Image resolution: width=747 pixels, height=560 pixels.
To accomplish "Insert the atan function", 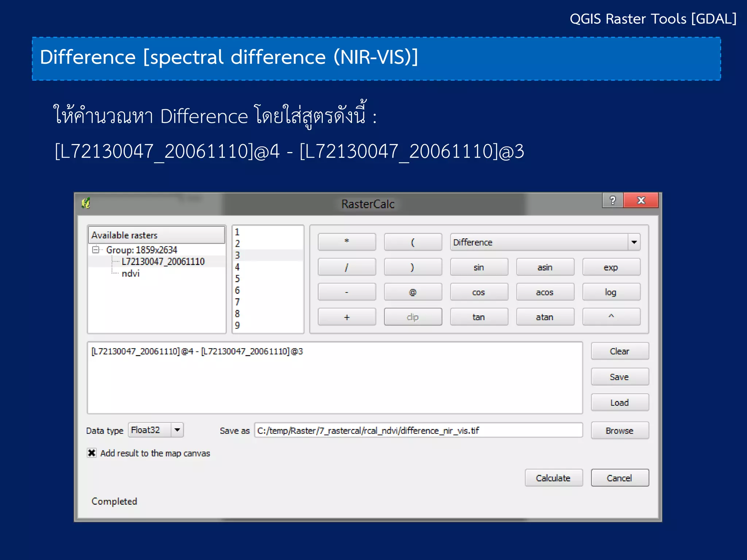I will tap(545, 316).
